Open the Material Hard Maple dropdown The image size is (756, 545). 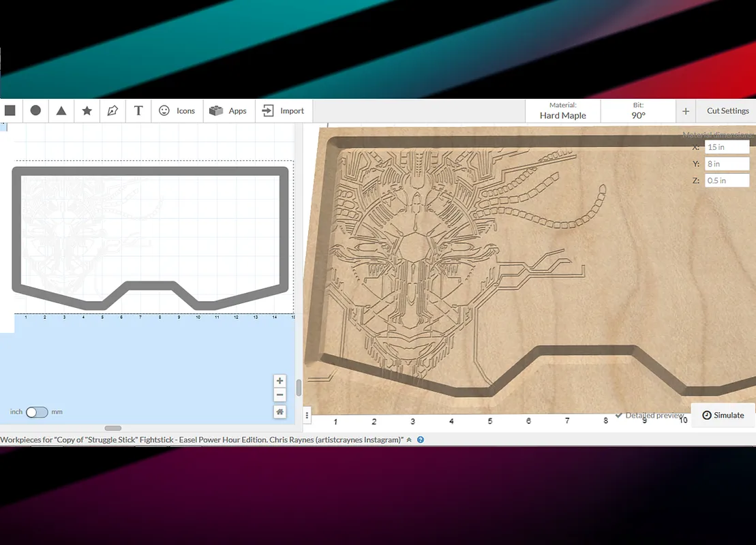pyautogui.click(x=562, y=111)
